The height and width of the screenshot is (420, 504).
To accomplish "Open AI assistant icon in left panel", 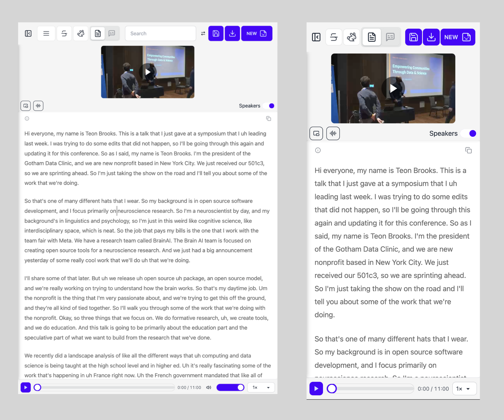I will [81, 34].
